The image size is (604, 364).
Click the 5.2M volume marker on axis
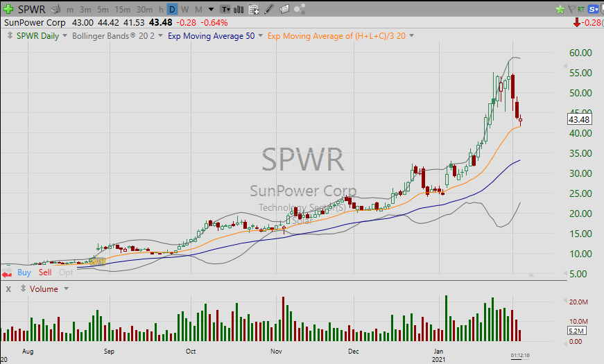coord(576,331)
